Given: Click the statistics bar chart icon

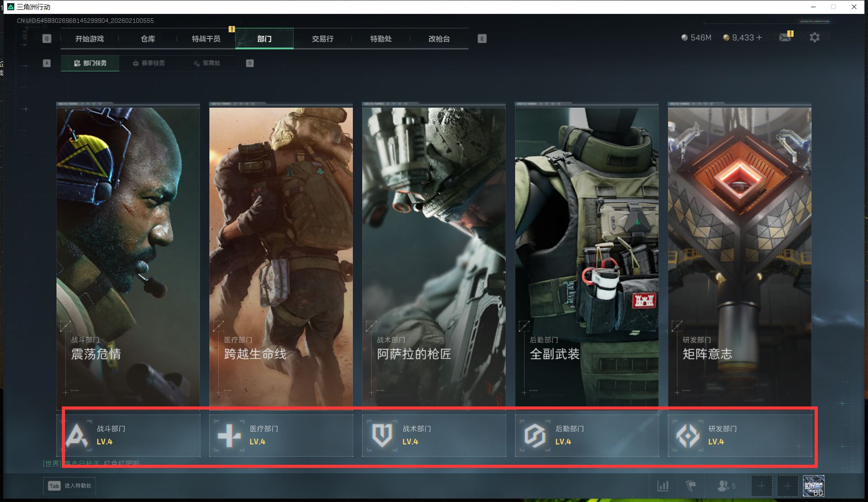Looking at the screenshot, I should (x=663, y=486).
